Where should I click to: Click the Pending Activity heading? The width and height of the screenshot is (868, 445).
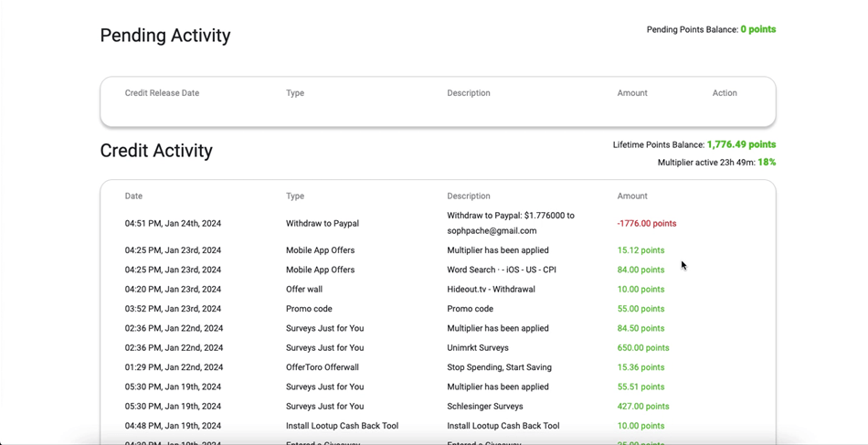[x=165, y=36]
